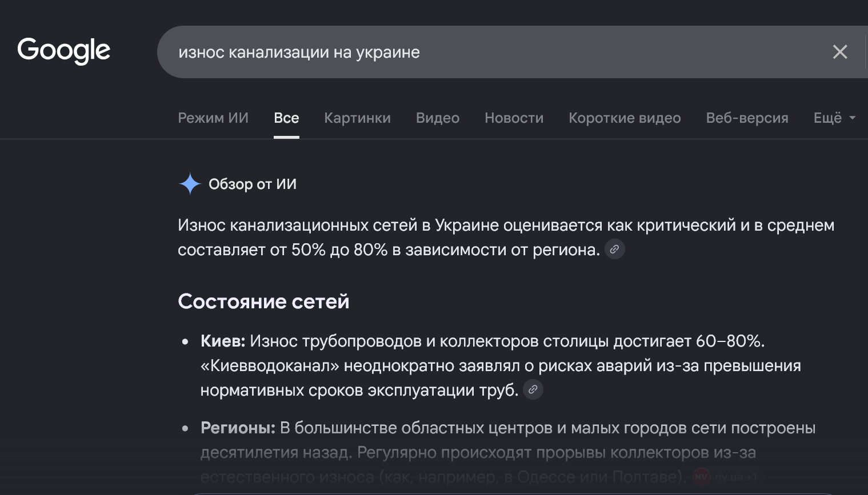Switch to Режим ИИ tab
The height and width of the screenshot is (495, 868).
(213, 118)
